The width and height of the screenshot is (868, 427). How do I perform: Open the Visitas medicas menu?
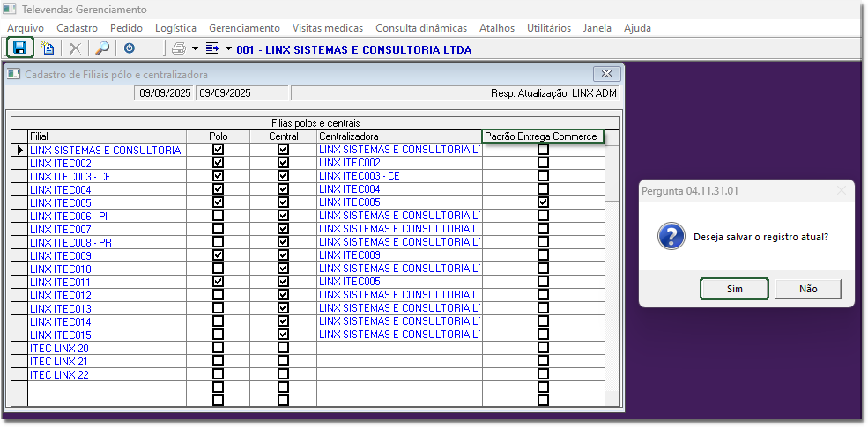[328, 27]
